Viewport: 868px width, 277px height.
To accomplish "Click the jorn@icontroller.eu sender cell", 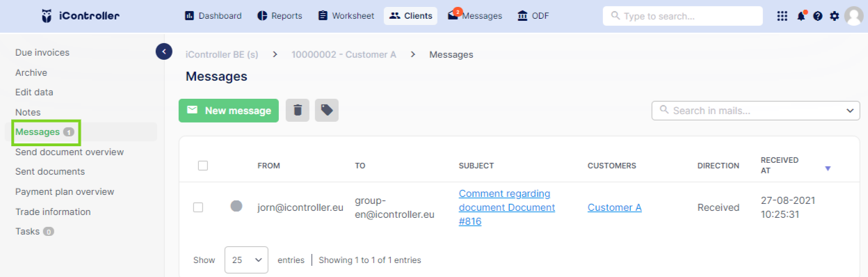I will click(300, 207).
